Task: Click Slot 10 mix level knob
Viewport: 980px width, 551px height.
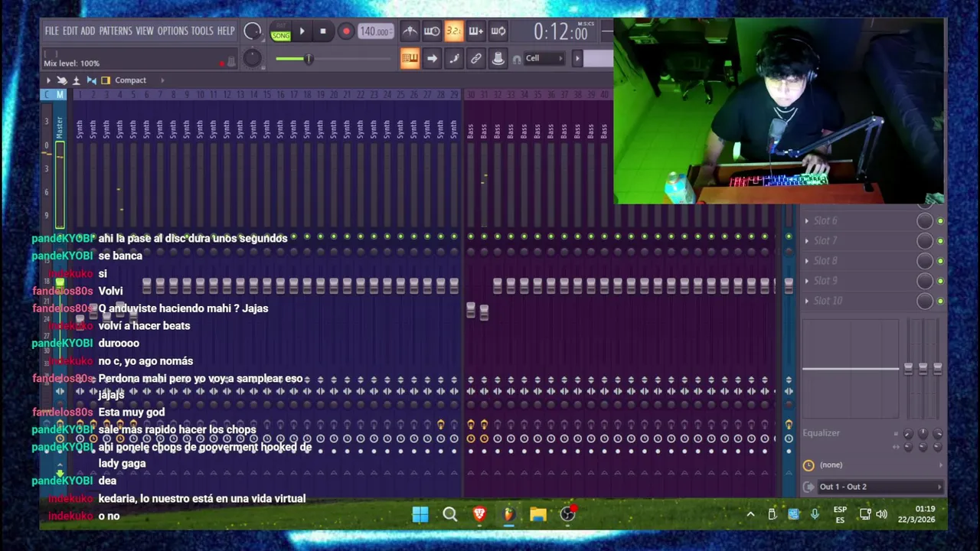Action: [x=925, y=301]
